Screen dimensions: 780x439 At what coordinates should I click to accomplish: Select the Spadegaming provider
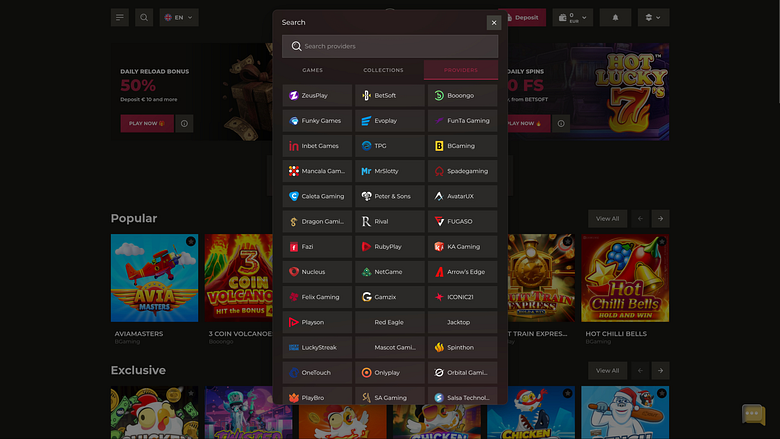pyautogui.click(x=462, y=171)
